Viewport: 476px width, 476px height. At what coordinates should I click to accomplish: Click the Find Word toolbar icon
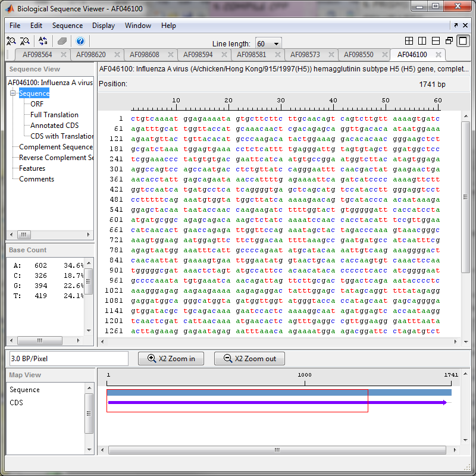pos(11,41)
